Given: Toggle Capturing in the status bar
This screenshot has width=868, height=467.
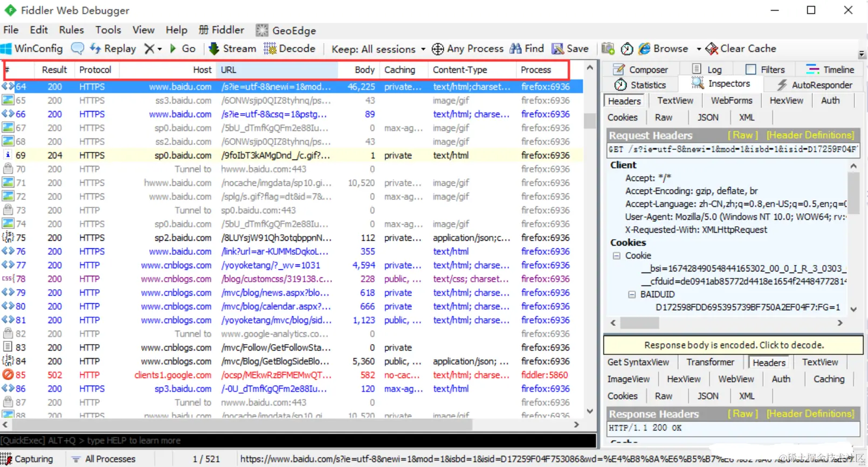Looking at the screenshot, I should (28, 459).
